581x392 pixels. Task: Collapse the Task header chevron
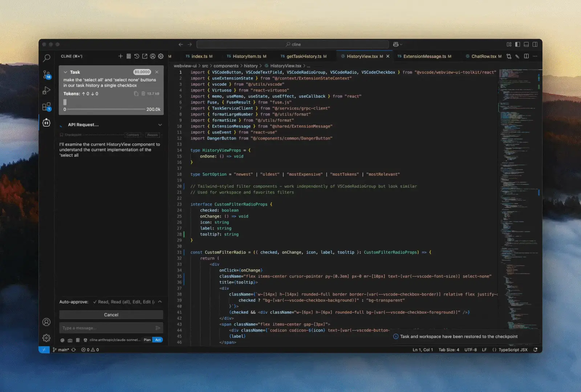pyautogui.click(x=65, y=72)
